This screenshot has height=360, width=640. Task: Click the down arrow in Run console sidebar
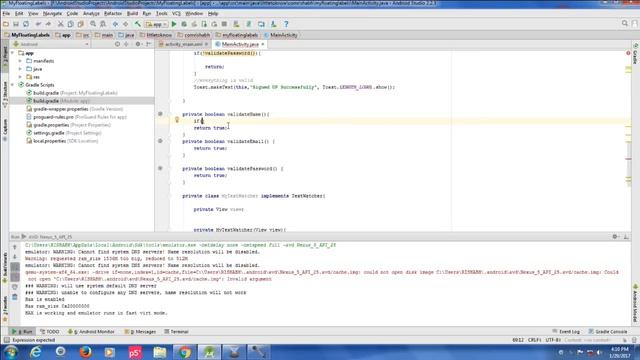click(15, 257)
